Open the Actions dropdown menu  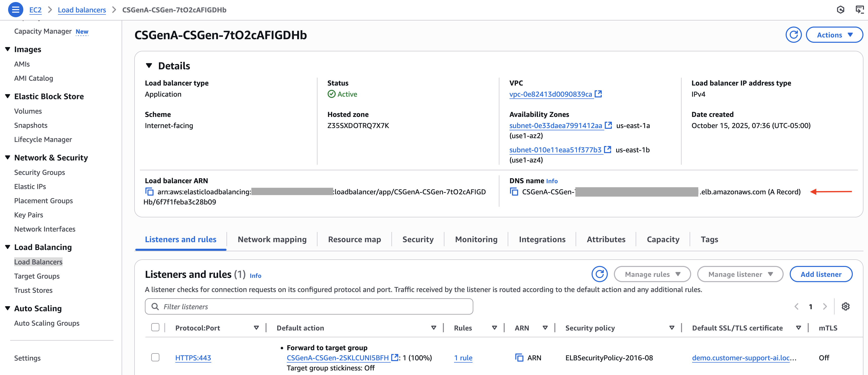(x=834, y=35)
